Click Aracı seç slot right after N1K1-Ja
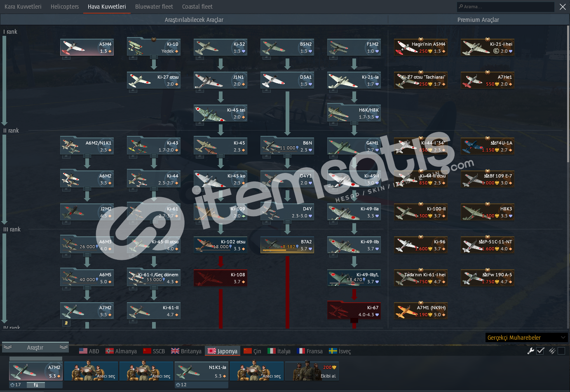Image resolution: width=570 pixels, height=392 pixels. click(x=257, y=371)
